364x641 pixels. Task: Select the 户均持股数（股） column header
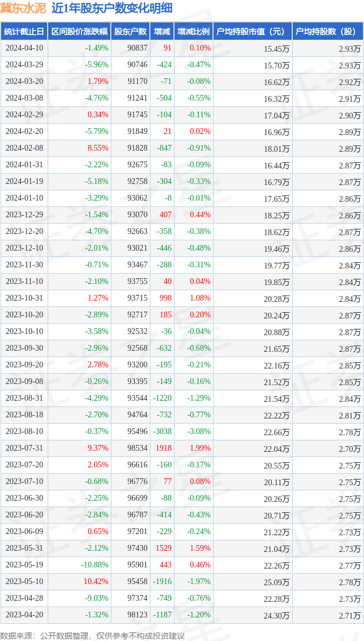pos(328,32)
